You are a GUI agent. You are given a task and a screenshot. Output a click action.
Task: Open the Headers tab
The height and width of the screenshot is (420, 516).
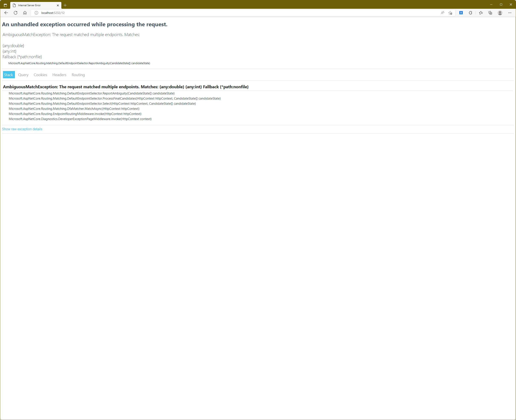click(59, 75)
